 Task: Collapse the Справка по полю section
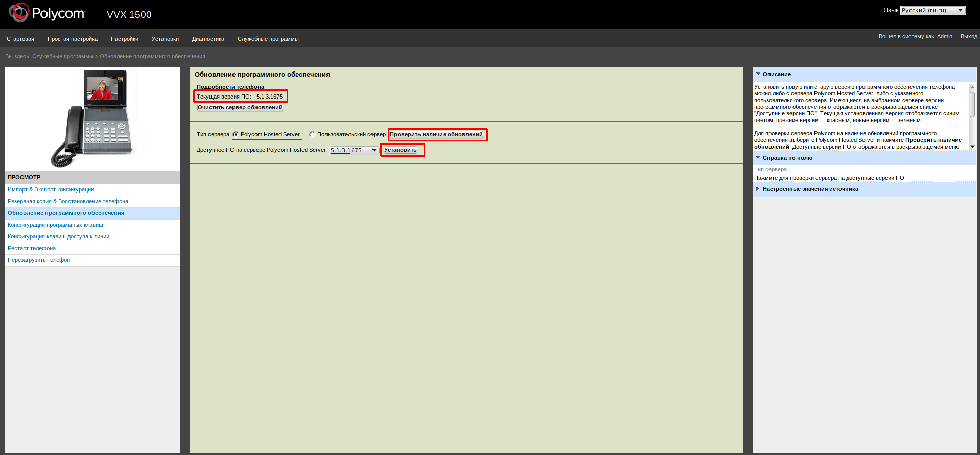758,157
